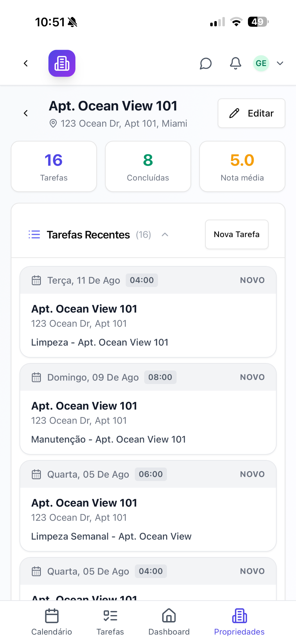
Task: Click the Nova Tarefa button
Action: [237, 234]
